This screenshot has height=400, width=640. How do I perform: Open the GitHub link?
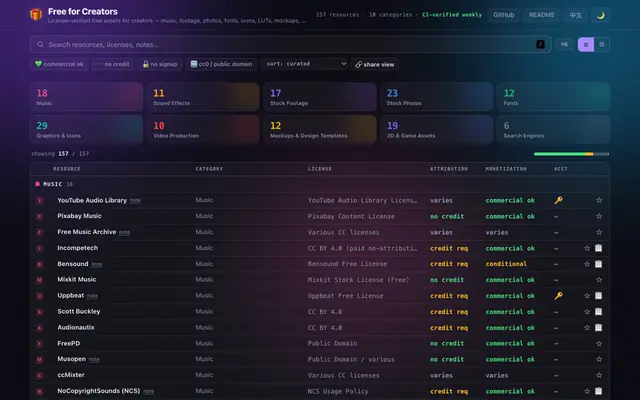504,15
